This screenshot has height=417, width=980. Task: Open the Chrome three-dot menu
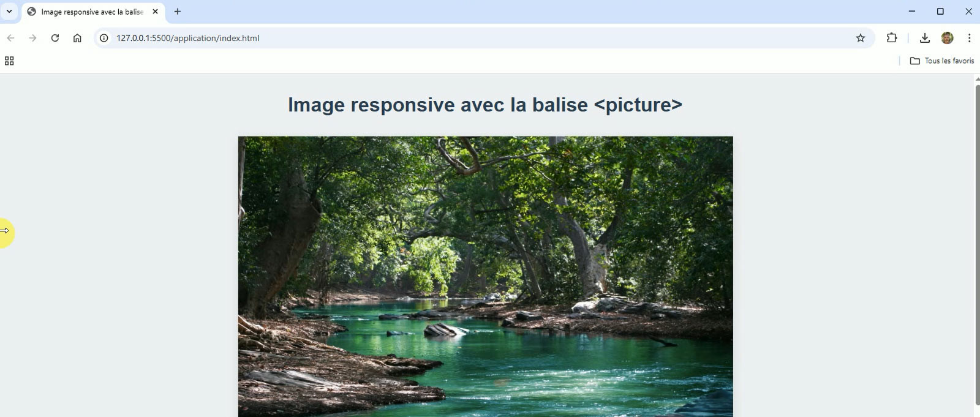tap(969, 38)
